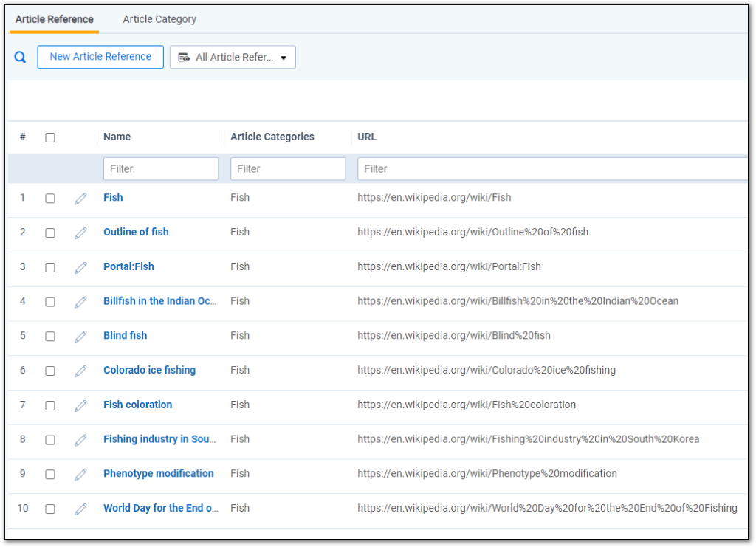The width and height of the screenshot is (756, 547).
Task: Sort by the URL column header
Action: [x=367, y=137]
